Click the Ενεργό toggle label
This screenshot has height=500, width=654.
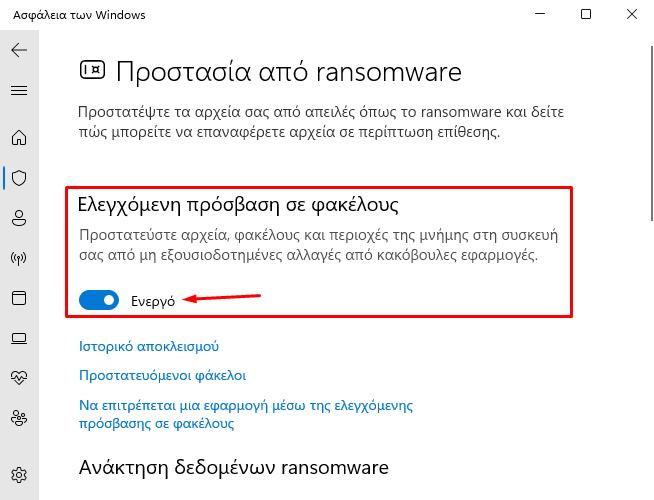click(x=153, y=302)
